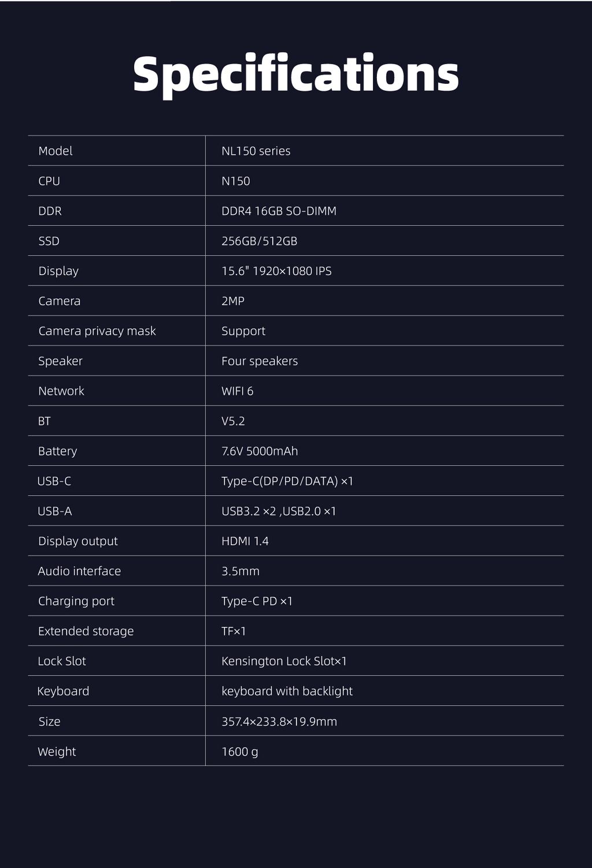This screenshot has width=592, height=868.
Task: Click the Model label cell
Action: [55, 151]
